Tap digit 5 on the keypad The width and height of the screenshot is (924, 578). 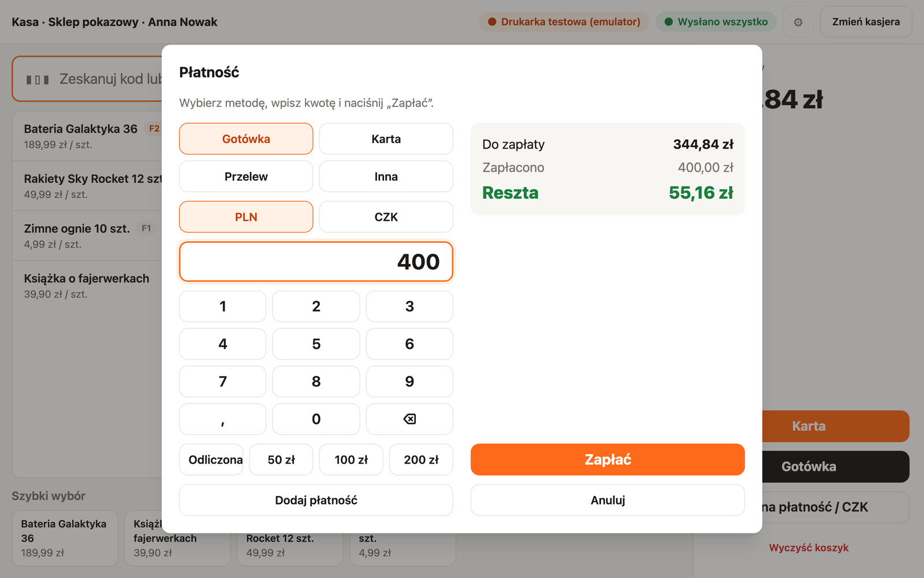316,344
